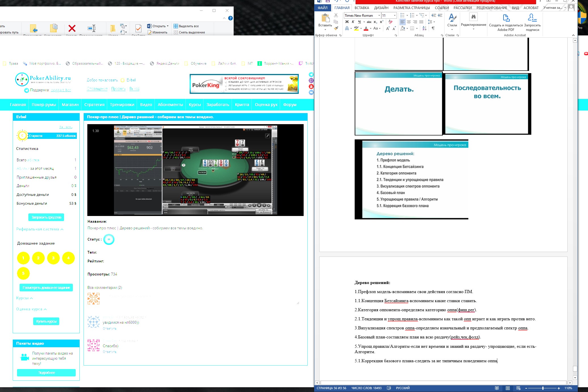588x392 pixels.
Task: Toggle Align Left in paragraph group
Action: point(403,22)
